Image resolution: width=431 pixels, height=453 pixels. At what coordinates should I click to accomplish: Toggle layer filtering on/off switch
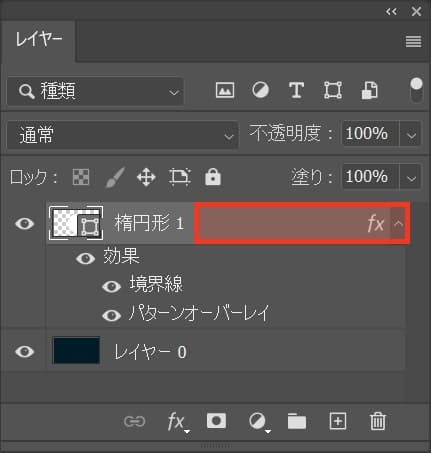pyautogui.click(x=416, y=90)
